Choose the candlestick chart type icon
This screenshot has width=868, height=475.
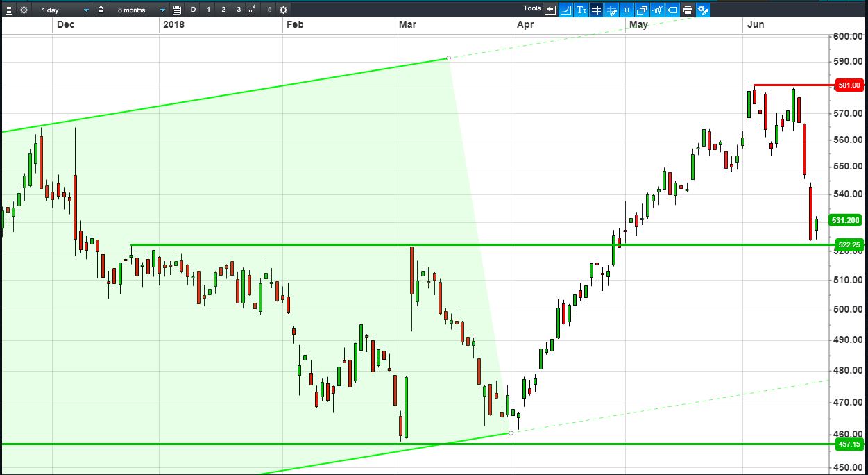click(627, 10)
